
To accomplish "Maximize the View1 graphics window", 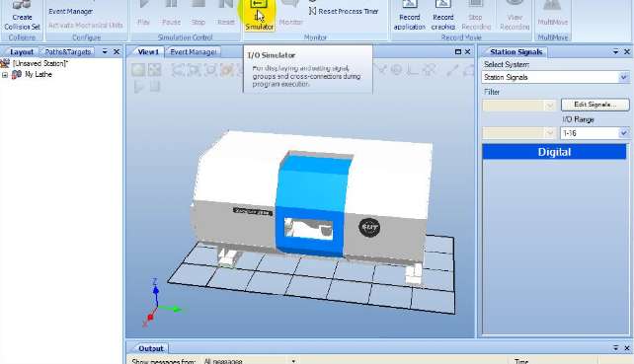I will [x=457, y=51].
